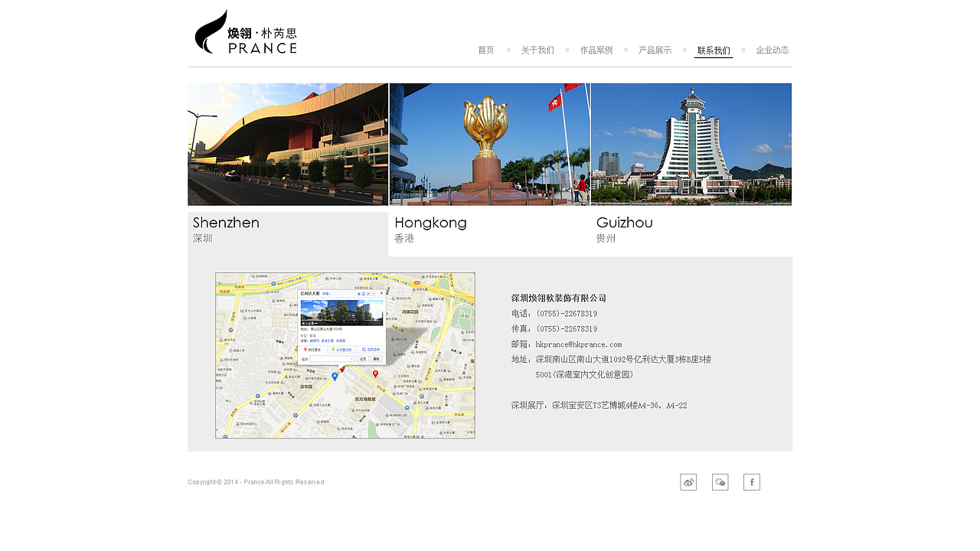Expand 详情 next to 亿利达大厦 title
The width and height of the screenshot is (980, 551).
point(328,293)
